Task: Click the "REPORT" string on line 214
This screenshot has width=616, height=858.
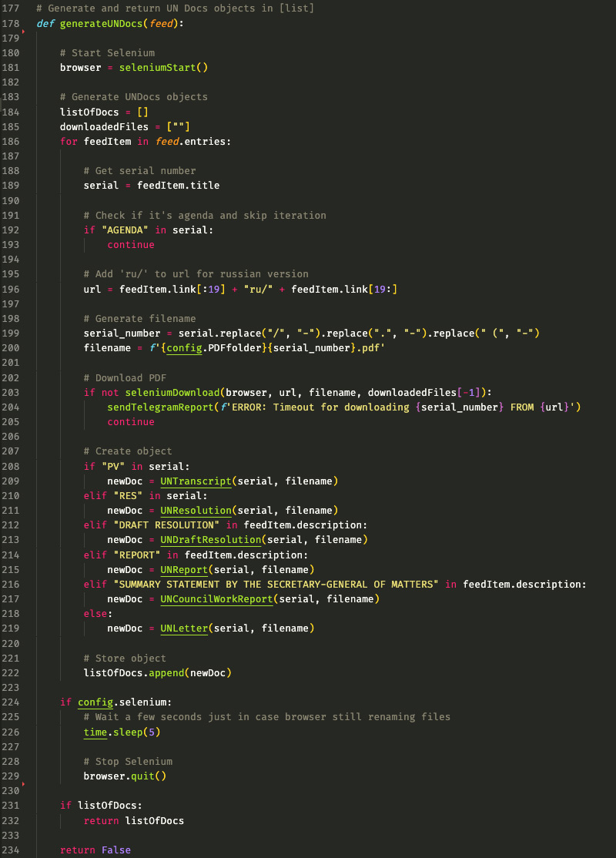Action: 137,555
